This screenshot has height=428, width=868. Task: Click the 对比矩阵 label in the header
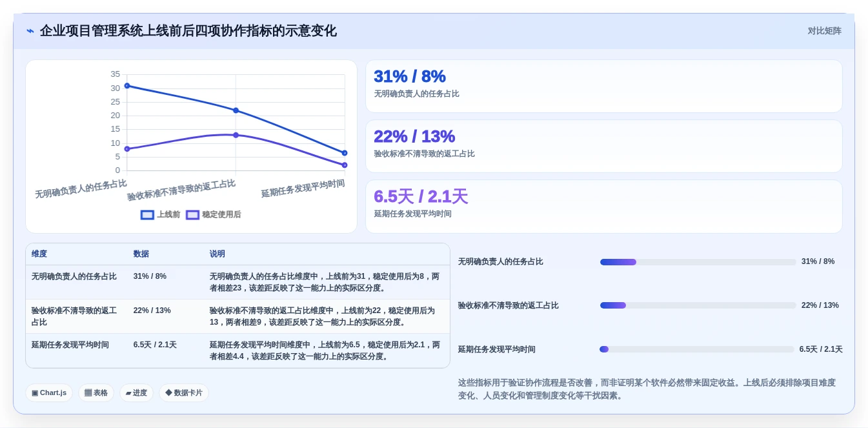click(824, 31)
